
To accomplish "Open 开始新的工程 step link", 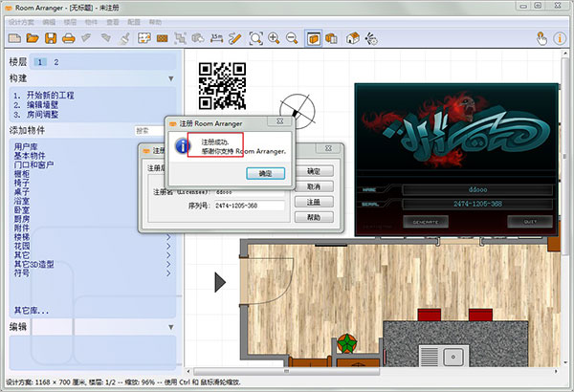I will point(53,97).
